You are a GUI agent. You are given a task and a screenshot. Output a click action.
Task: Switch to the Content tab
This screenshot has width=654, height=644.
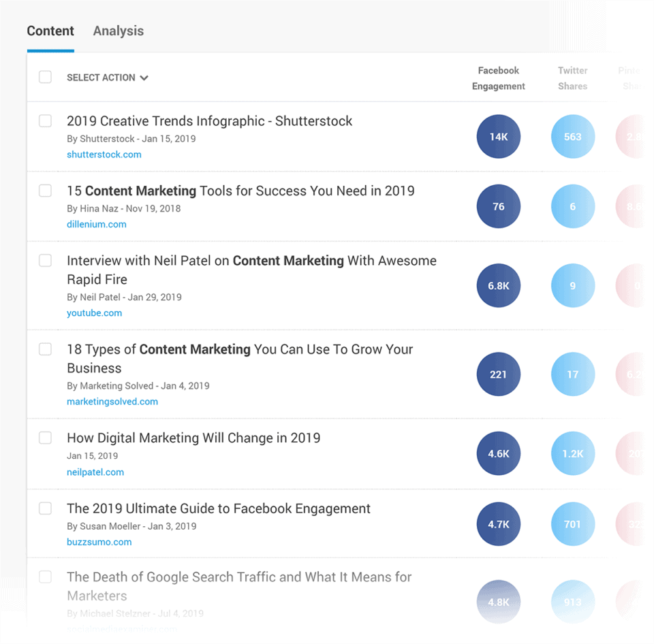pyautogui.click(x=50, y=31)
